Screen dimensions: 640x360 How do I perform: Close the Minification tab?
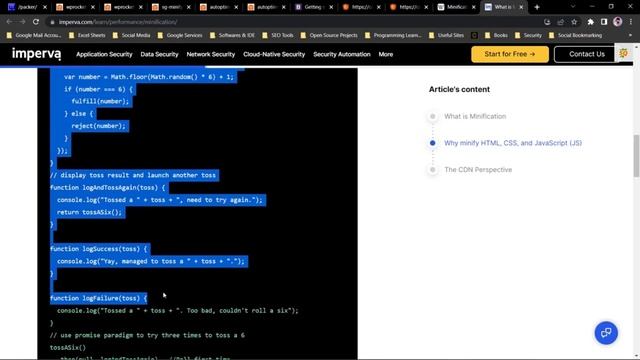coord(473,7)
